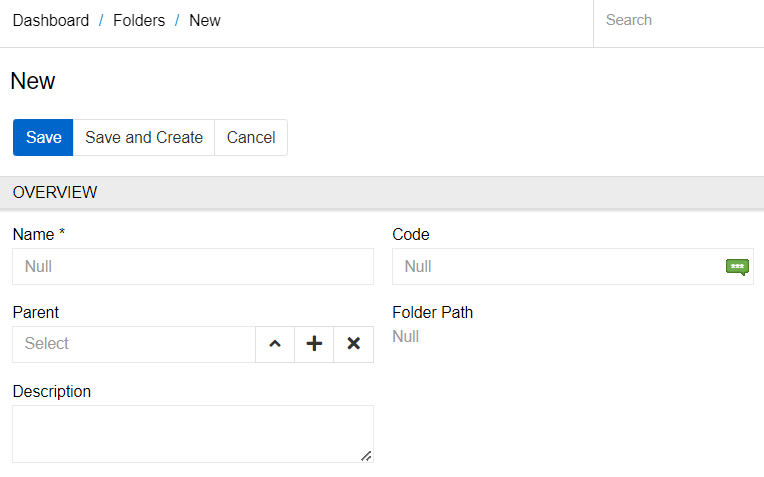Click the Description textarea resize handle

tap(366, 456)
